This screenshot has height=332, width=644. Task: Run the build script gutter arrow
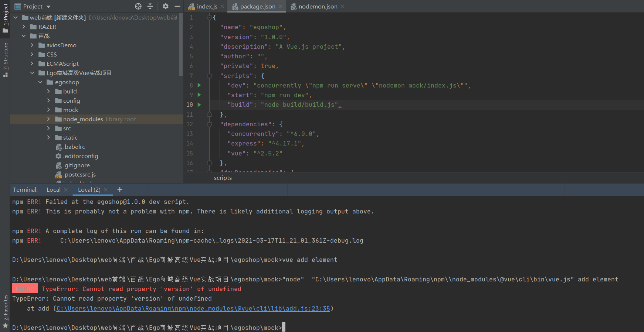coord(199,105)
